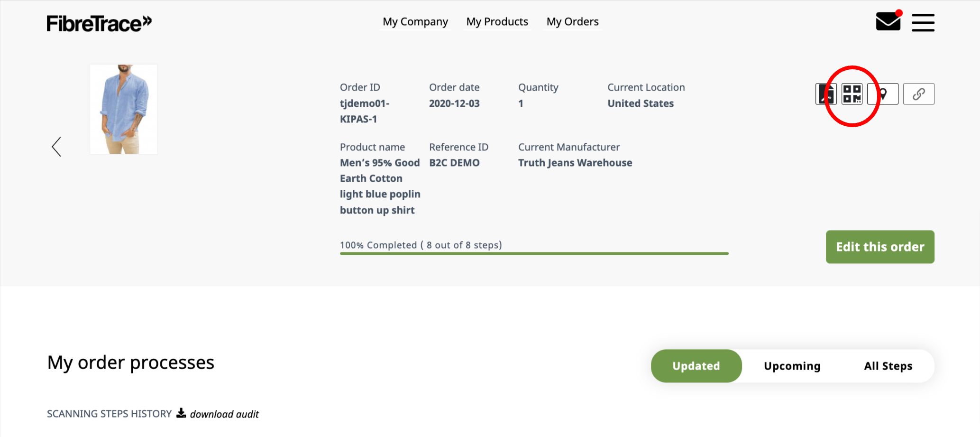Screen dimensions: 980x437
Task: Open the location pin icon
Action: coord(882,94)
